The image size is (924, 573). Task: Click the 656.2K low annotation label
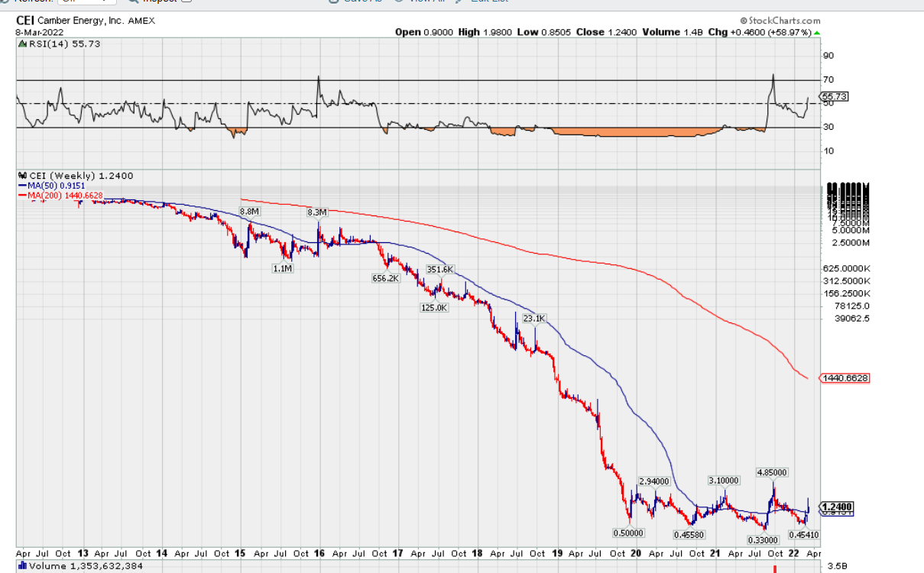[385, 278]
